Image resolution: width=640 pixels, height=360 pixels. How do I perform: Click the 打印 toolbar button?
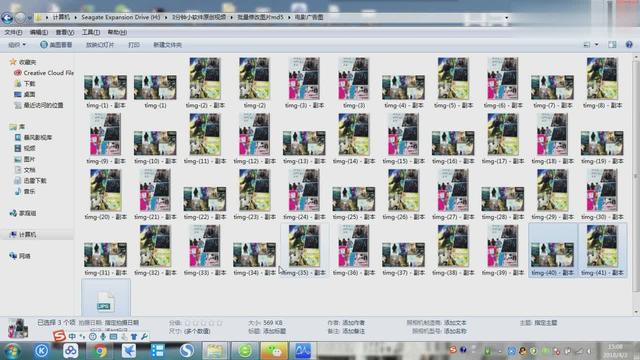pyautogui.click(x=133, y=44)
